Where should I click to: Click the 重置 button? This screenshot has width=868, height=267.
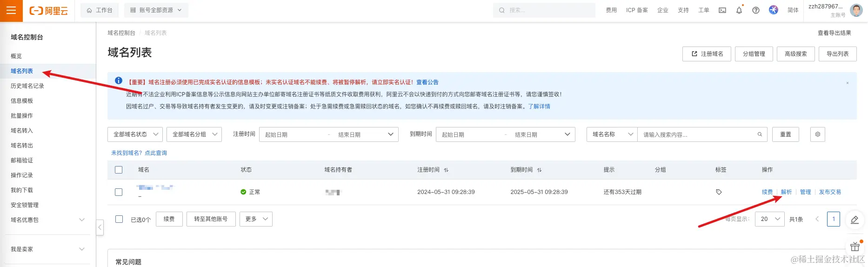pos(786,134)
